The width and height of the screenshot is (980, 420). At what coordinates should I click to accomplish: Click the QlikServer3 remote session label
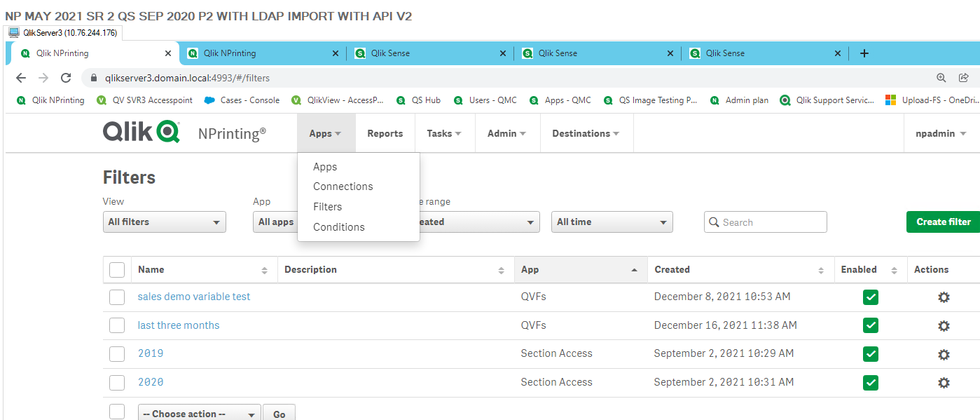point(63,33)
